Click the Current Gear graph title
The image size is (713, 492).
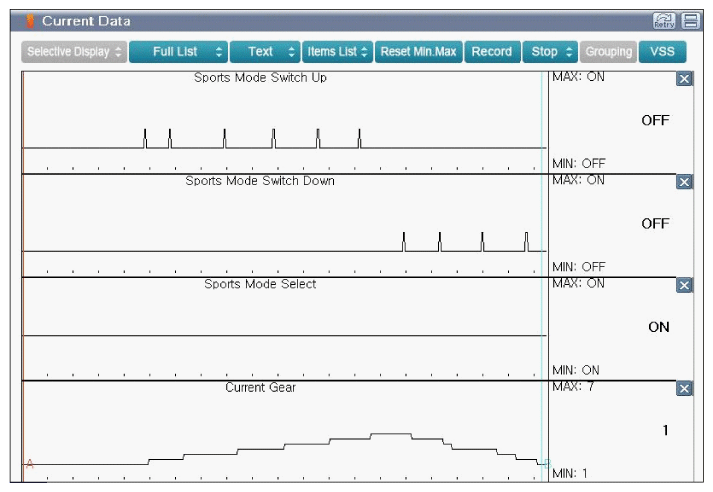click(x=261, y=387)
